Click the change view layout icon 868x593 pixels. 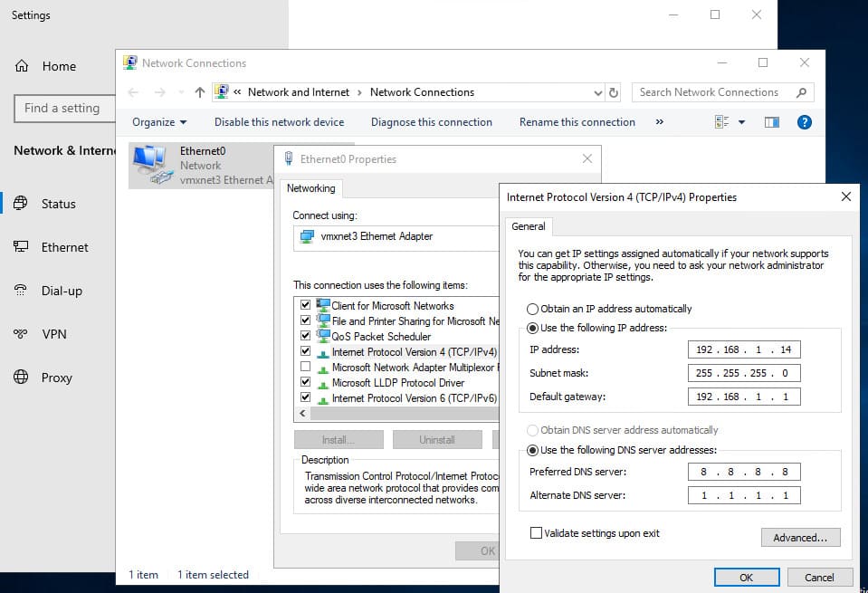click(722, 122)
